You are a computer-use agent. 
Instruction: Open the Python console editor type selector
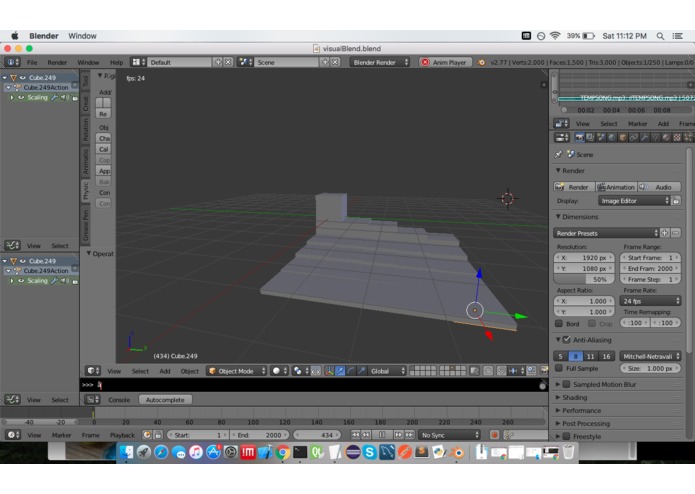(x=92, y=400)
